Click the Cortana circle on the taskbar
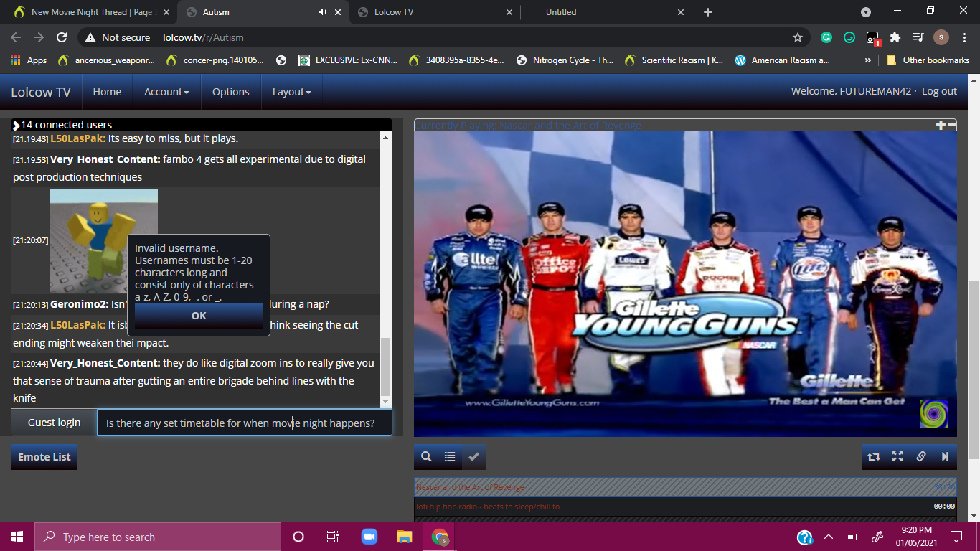This screenshot has height=551, width=980. 298,537
